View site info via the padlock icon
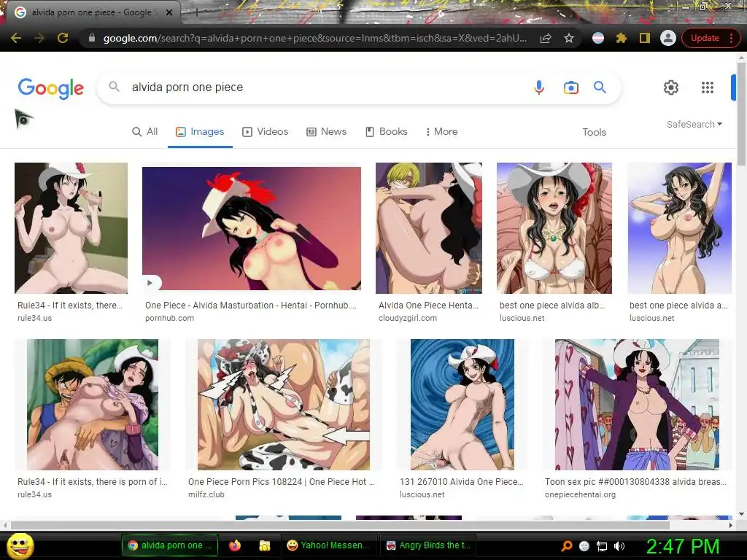Image resolution: width=747 pixels, height=560 pixels. tap(92, 38)
